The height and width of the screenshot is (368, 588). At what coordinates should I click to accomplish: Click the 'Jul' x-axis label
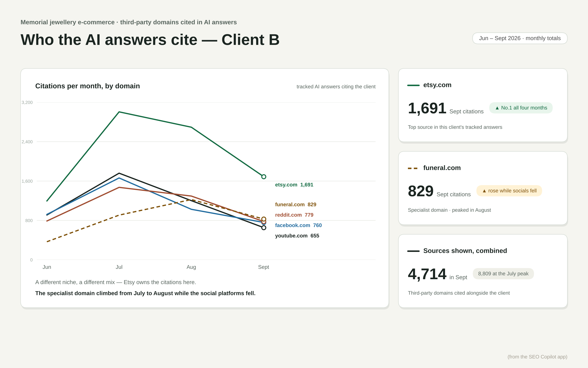click(119, 267)
